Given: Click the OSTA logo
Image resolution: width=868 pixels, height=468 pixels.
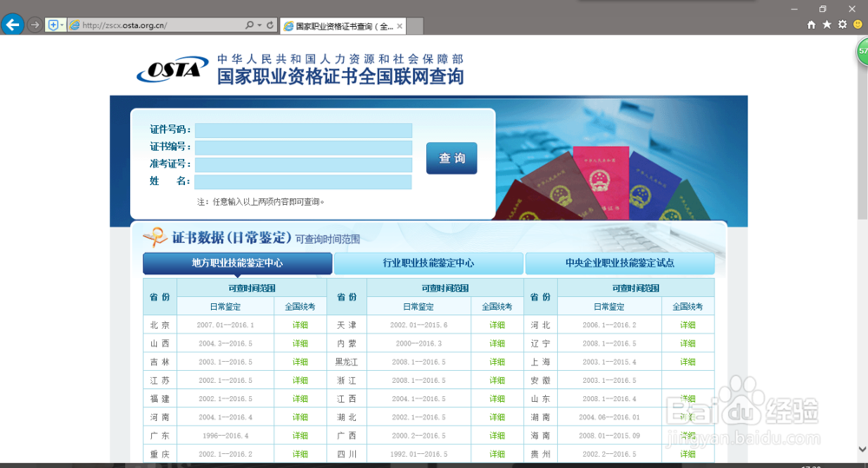Looking at the screenshot, I should pos(172,69).
